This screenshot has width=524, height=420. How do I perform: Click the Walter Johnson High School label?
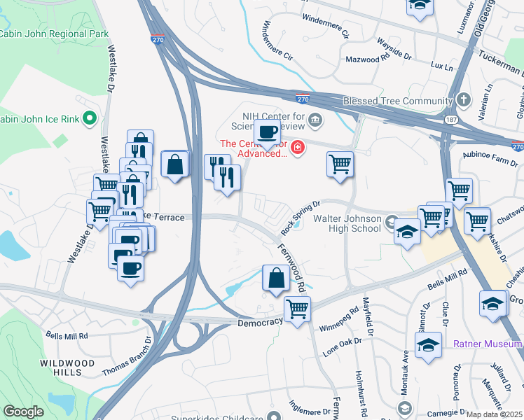[347, 223]
